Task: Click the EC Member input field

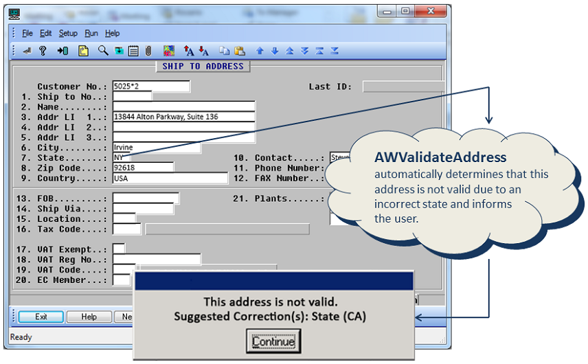Action: [x=122, y=280]
